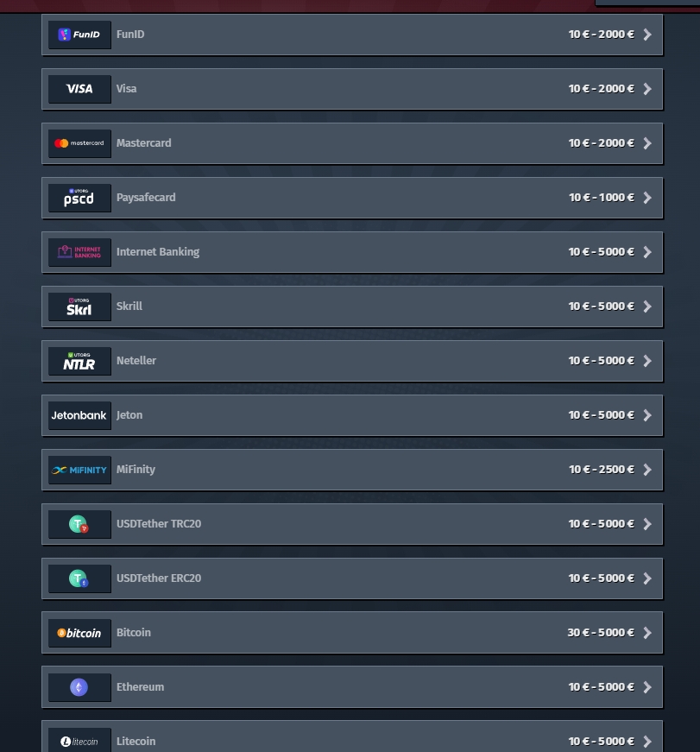The height and width of the screenshot is (752, 700).
Task: Click the USDTether TRC20 coin icon
Action: tap(79, 524)
